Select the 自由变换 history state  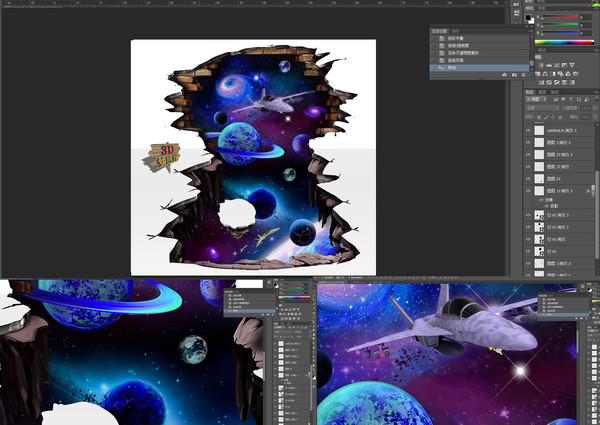[x=479, y=60]
